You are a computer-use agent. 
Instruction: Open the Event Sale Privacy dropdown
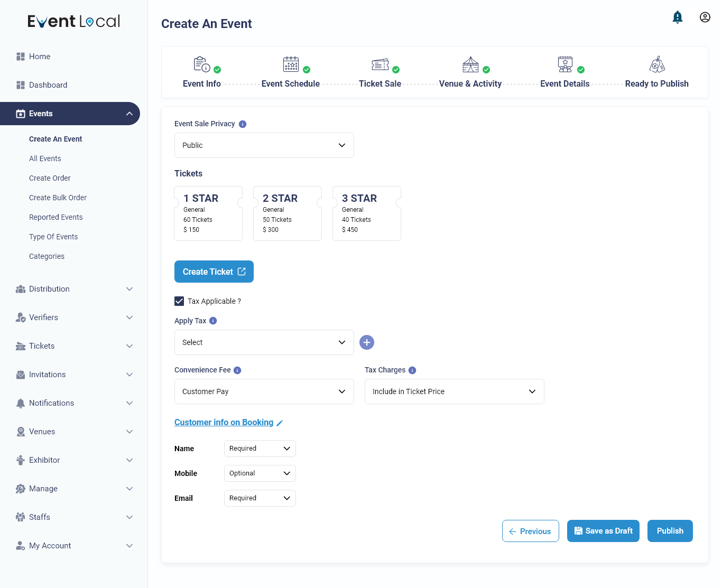pyautogui.click(x=264, y=145)
